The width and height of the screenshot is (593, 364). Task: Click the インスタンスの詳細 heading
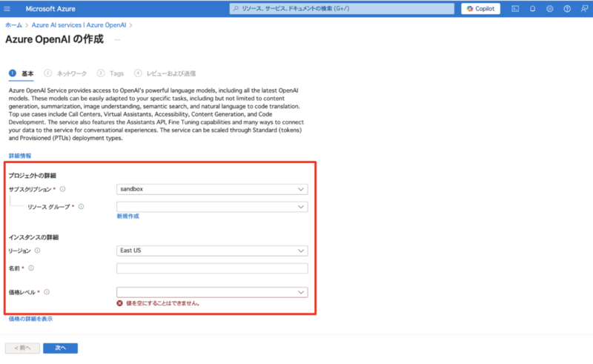click(x=33, y=237)
